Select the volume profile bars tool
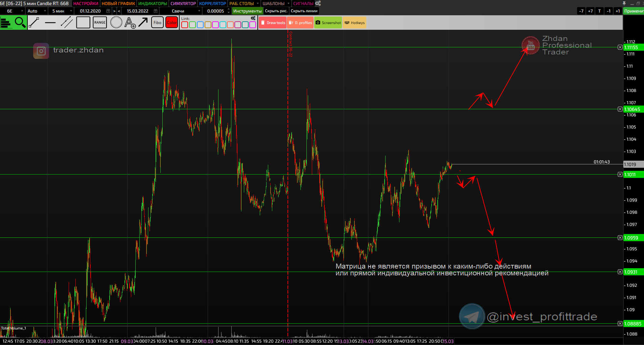Image resolution: width=644 pixels, height=345 pixels. point(6,23)
